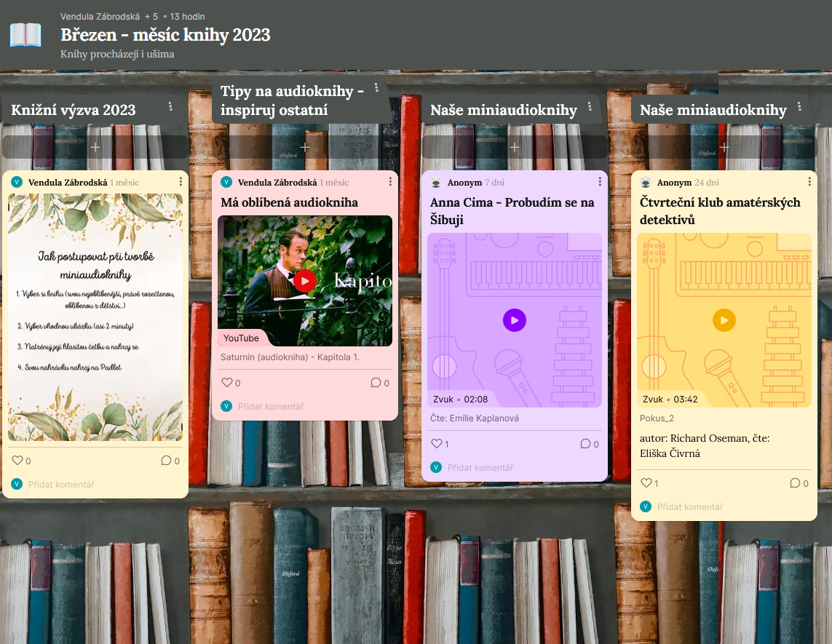The height and width of the screenshot is (644, 832).
Task: Play the Čtvrteční klub audio recording
Action: (724, 320)
